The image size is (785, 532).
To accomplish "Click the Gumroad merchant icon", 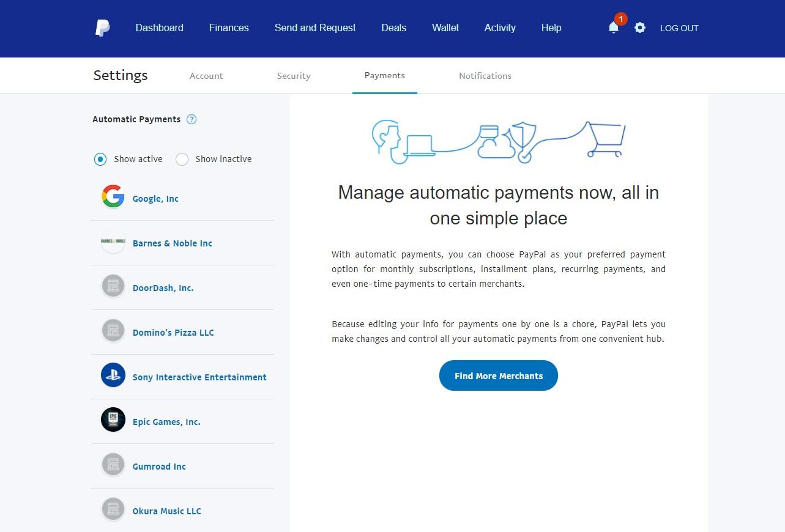I will 113,464.
